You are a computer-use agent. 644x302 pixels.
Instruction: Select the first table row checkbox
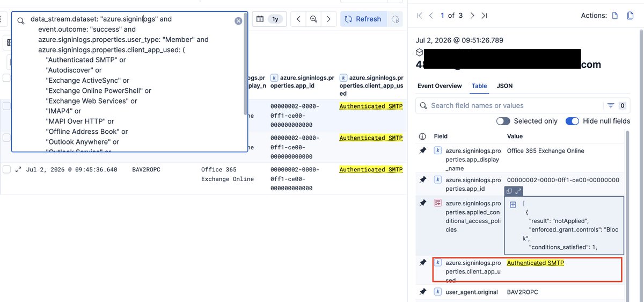coord(6,106)
